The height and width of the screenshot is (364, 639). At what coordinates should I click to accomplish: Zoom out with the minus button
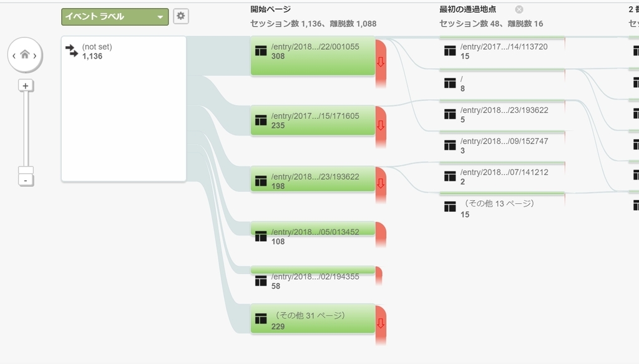tap(26, 180)
